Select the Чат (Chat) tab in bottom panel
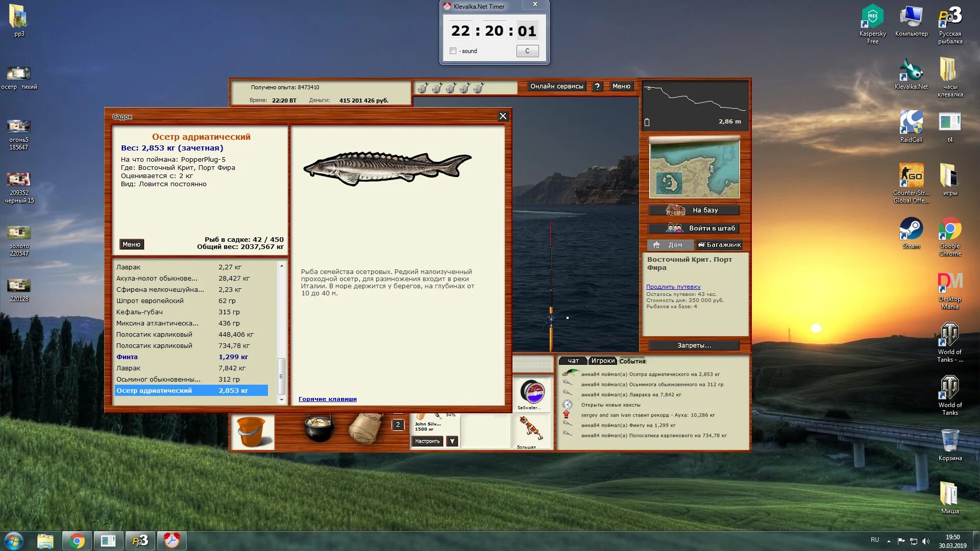This screenshot has height=551, width=980. 574,361
